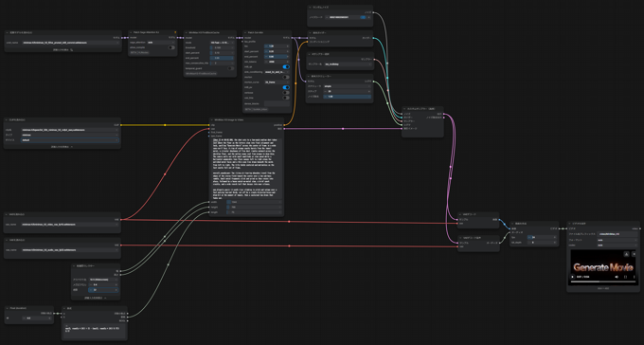The image size is (644, 345).
Task: Collapse the Float (duration) node
Action: tap(8, 308)
